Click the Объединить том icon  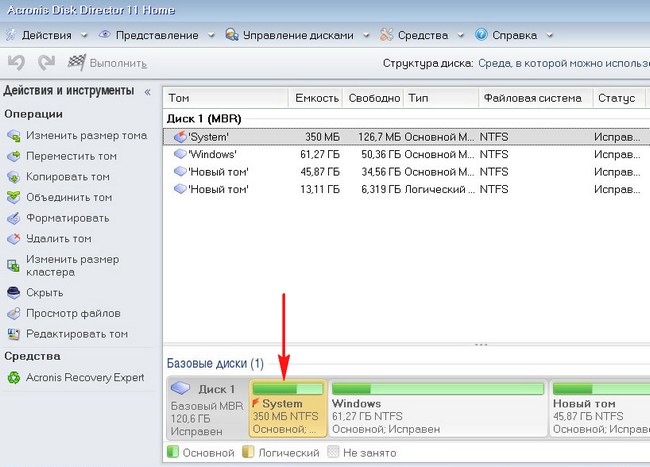(x=14, y=198)
